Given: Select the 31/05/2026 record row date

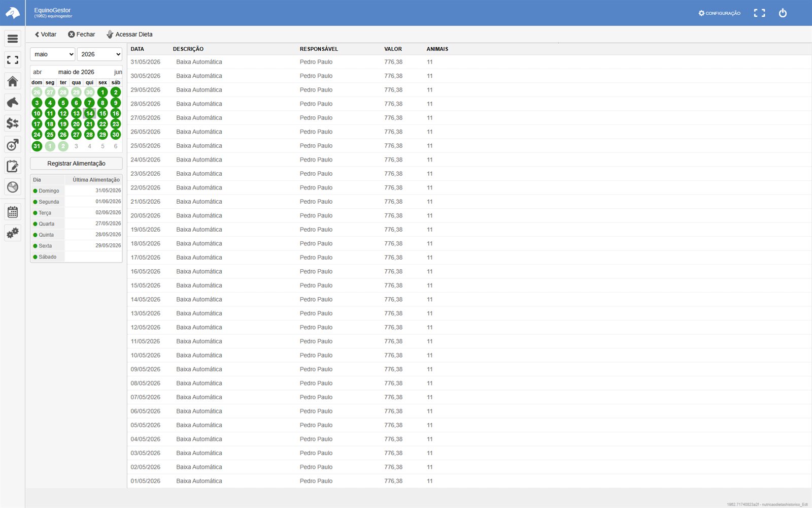Looking at the screenshot, I should tap(146, 62).
